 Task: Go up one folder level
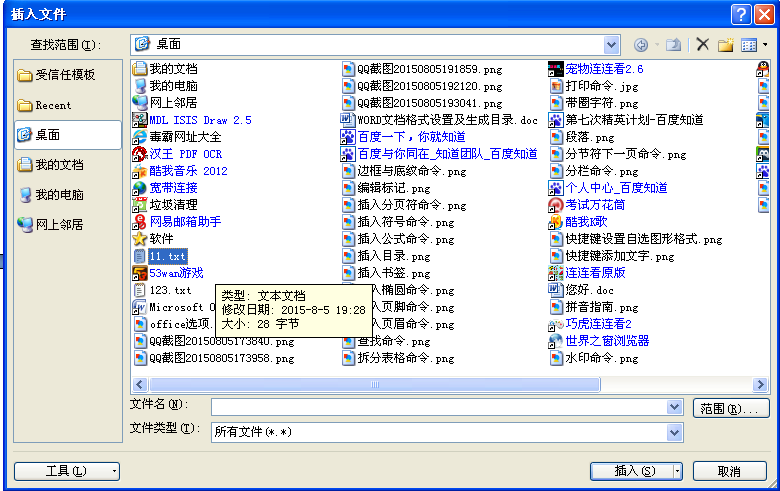(674, 45)
